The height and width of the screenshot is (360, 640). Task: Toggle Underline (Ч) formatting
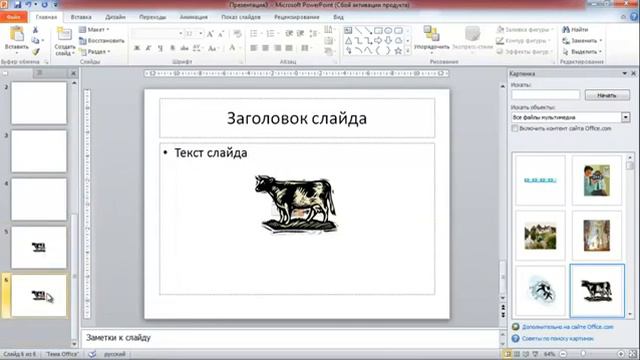[160, 48]
